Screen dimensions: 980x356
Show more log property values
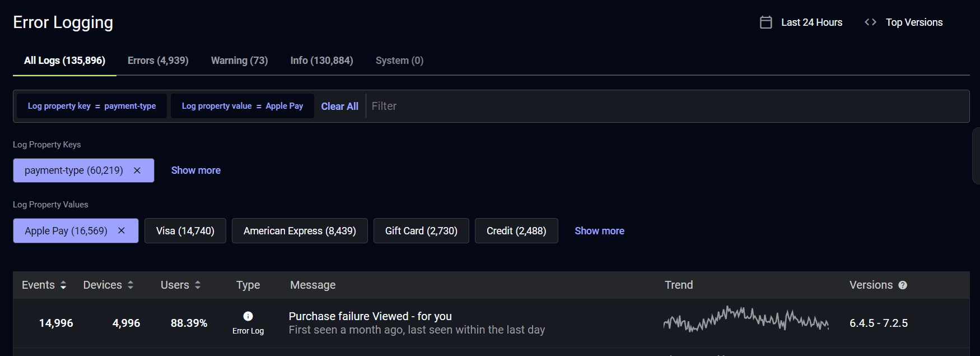point(599,231)
